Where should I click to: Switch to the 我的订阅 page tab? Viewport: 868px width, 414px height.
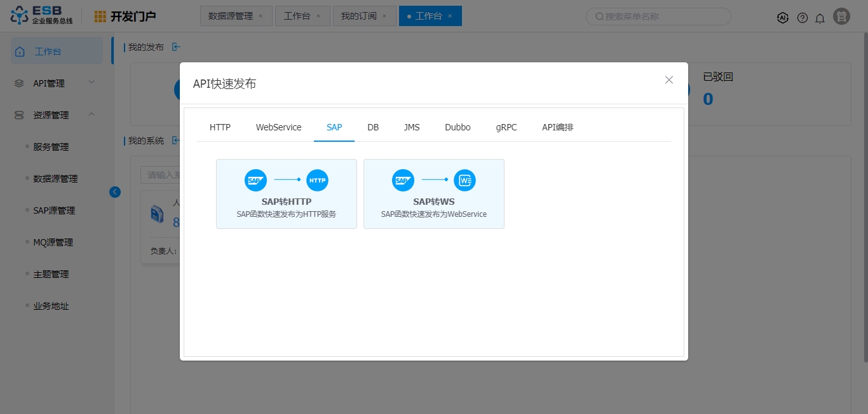tap(358, 16)
